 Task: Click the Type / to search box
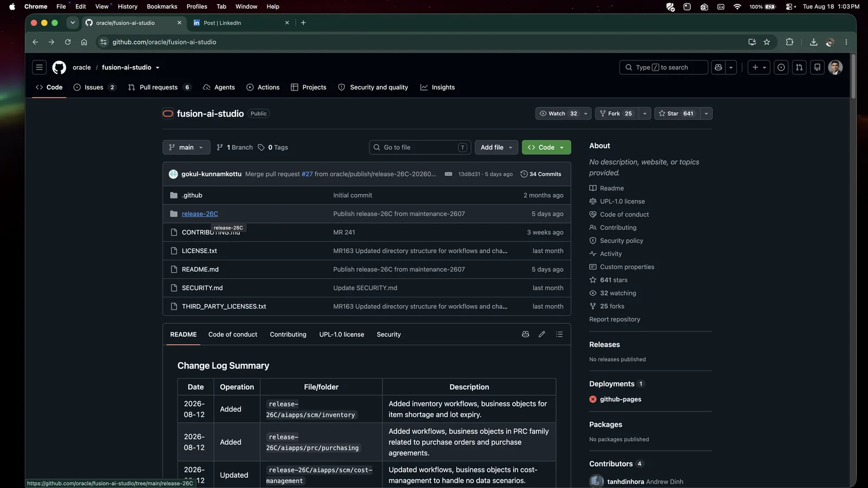pos(663,67)
